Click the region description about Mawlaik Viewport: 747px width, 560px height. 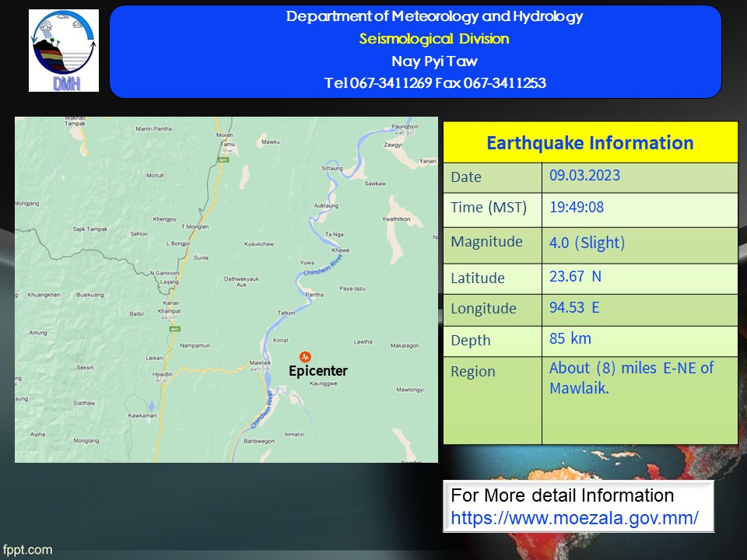[x=631, y=378]
